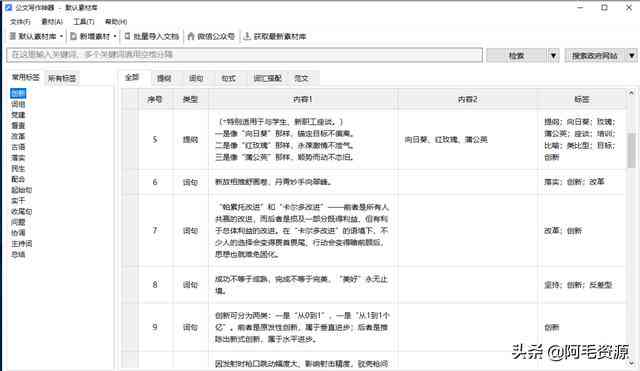Viewport: 640px width, 371px height.
Task: Select the 古语 tag in list
Action: coord(18,147)
